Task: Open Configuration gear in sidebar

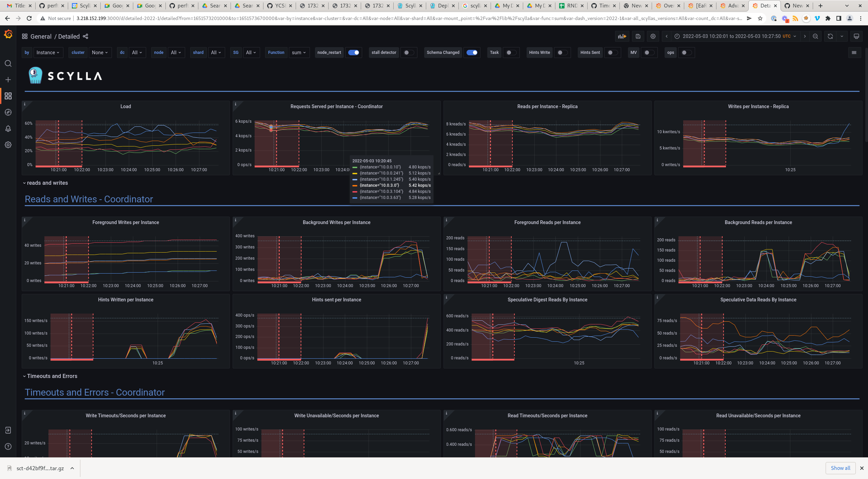Action: [8, 145]
